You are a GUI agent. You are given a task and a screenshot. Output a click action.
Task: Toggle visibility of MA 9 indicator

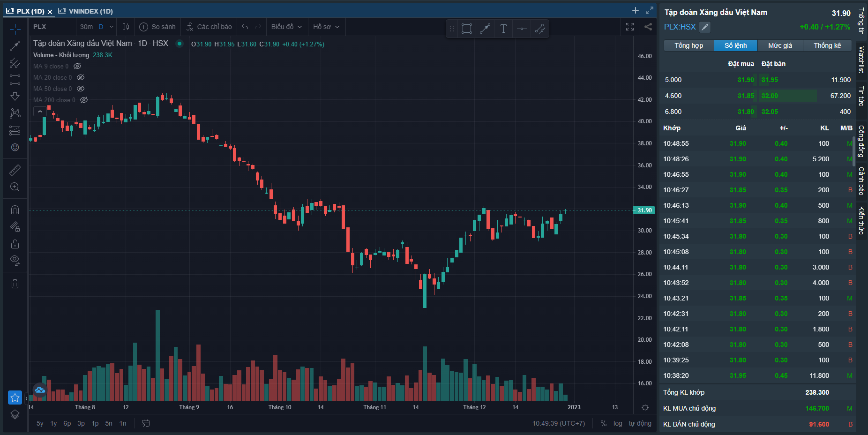[x=78, y=66]
